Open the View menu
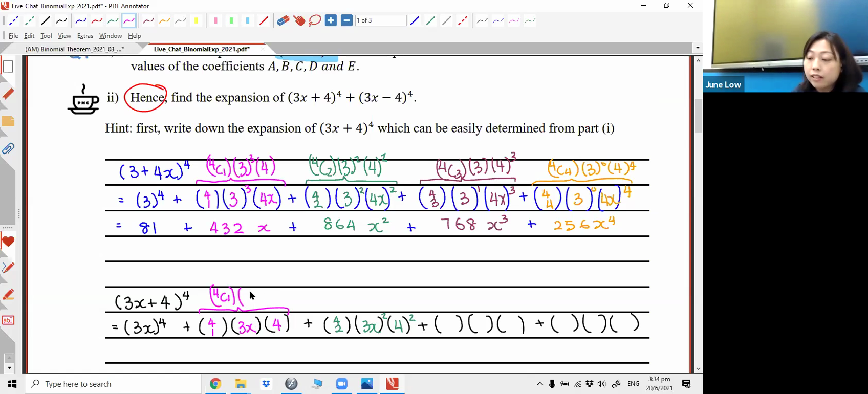The height and width of the screenshot is (394, 868). coord(64,36)
